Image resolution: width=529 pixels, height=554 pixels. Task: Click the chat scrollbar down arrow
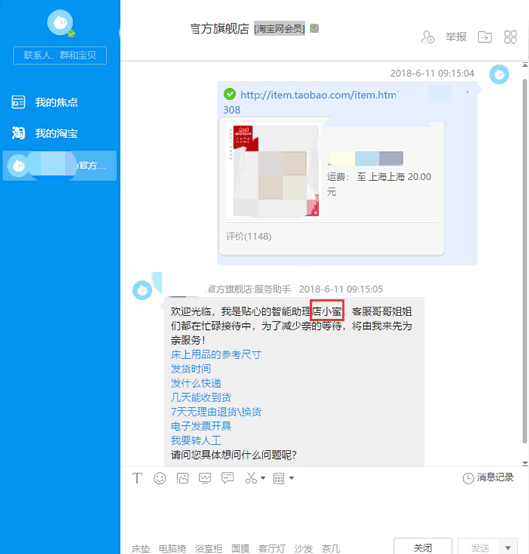525,463
